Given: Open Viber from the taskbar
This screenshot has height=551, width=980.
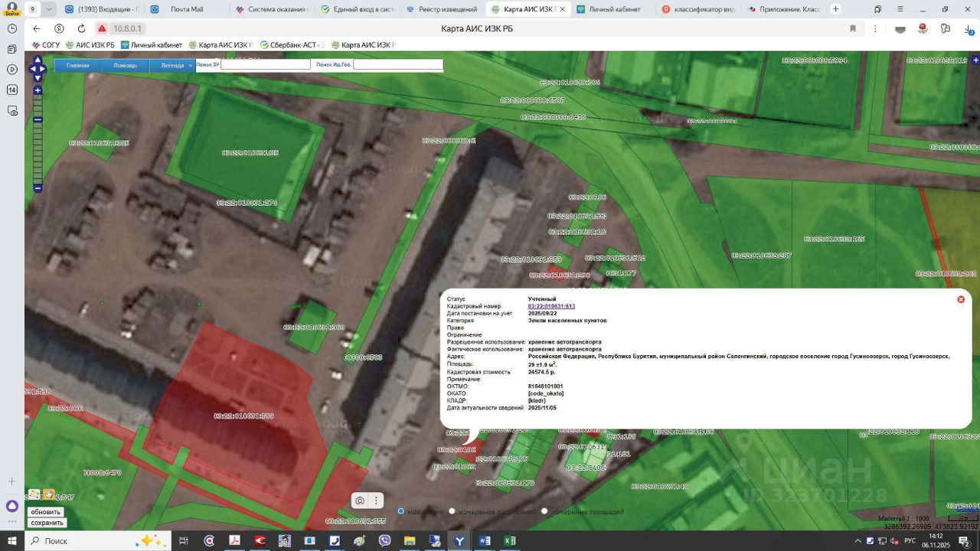Looking at the screenshot, I should click(x=384, y=541).
